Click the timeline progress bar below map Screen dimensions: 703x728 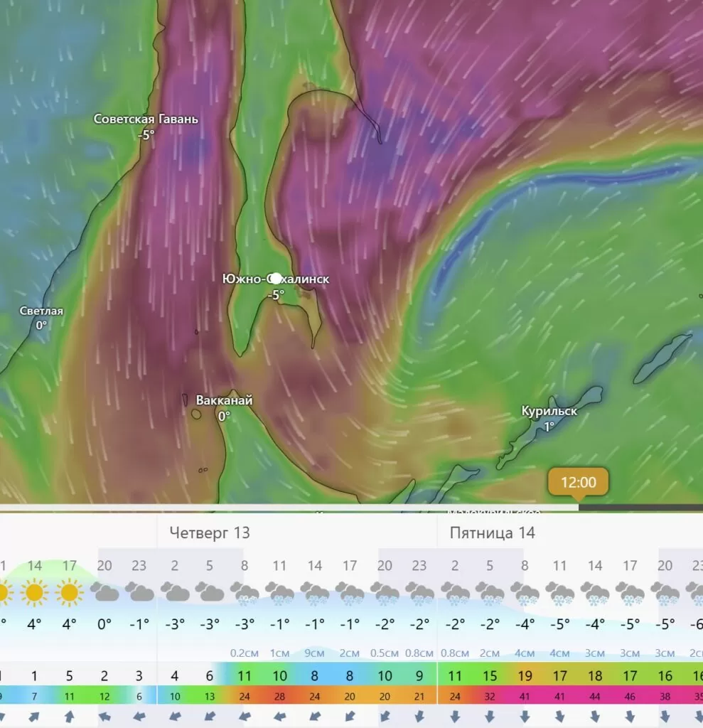point(351,508)
